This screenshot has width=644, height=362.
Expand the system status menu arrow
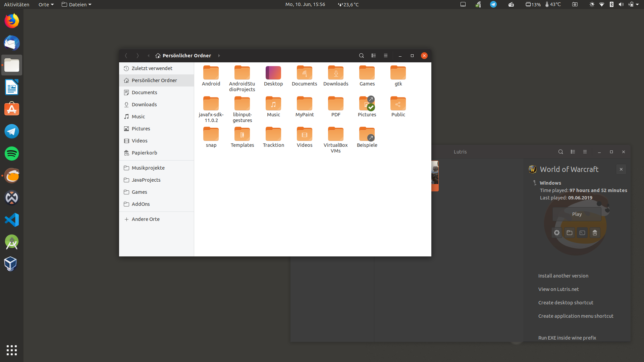pos(637,5)
